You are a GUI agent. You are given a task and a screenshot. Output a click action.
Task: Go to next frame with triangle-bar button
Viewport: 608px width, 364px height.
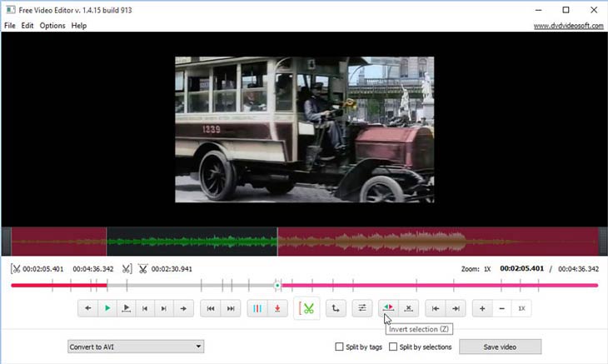coord(164,308)
